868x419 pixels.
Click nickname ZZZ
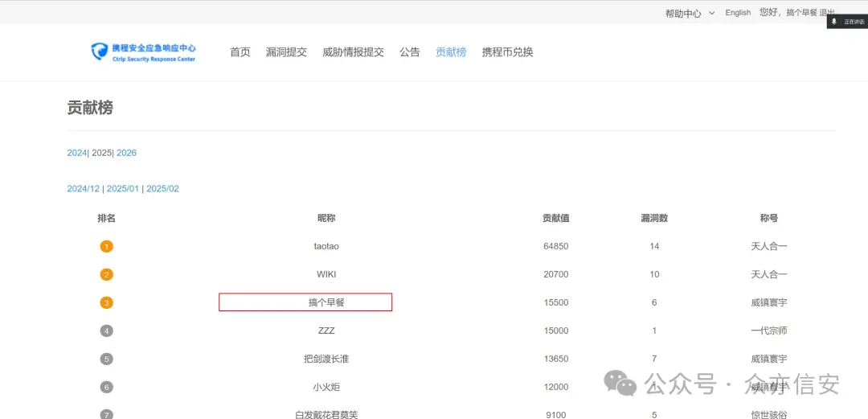point(326,331)
